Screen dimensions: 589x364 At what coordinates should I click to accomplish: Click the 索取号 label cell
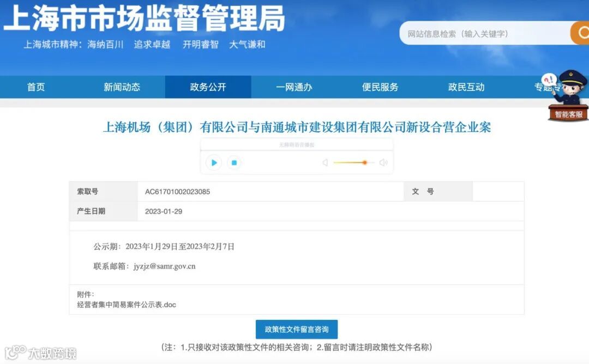pyautogui.click(x=103, y=191)
